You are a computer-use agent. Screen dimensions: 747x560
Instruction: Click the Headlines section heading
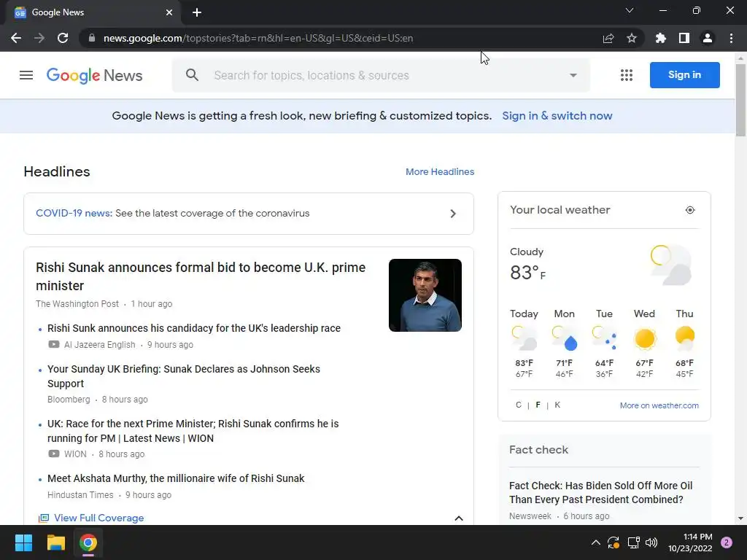point(57,172)
